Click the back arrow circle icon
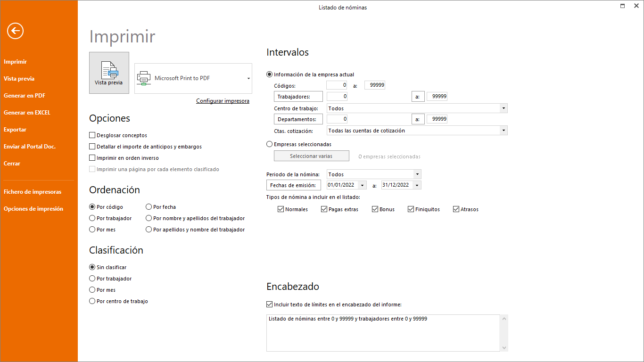The width and height of the screenshot is (644, 362). point(15,31)
